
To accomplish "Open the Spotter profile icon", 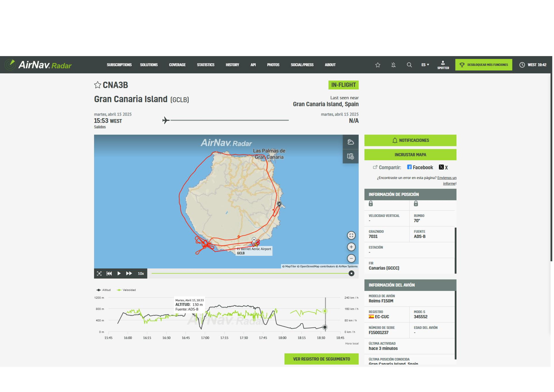I will point(443,65).
